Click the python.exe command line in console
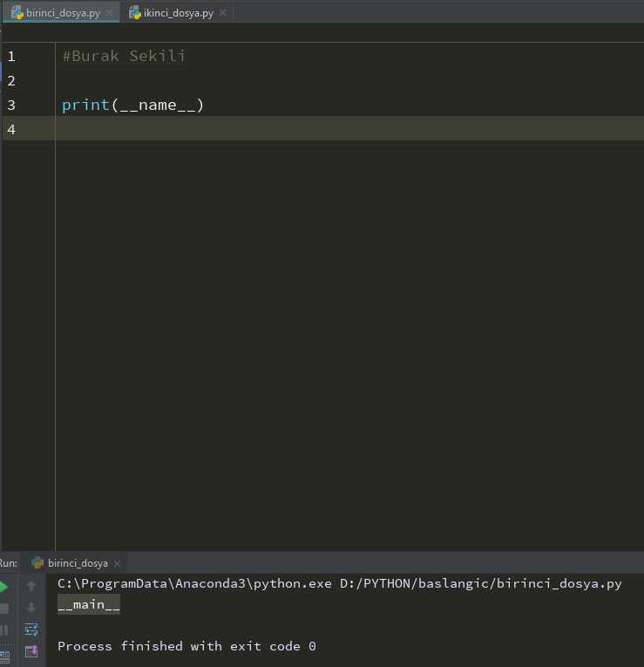Viewport: 644px width, 667px height. 340,583
